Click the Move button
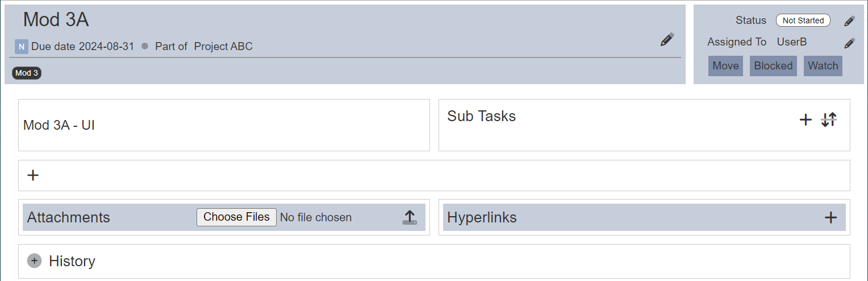This screenshot has height=281, width=868. pos(725,66)
